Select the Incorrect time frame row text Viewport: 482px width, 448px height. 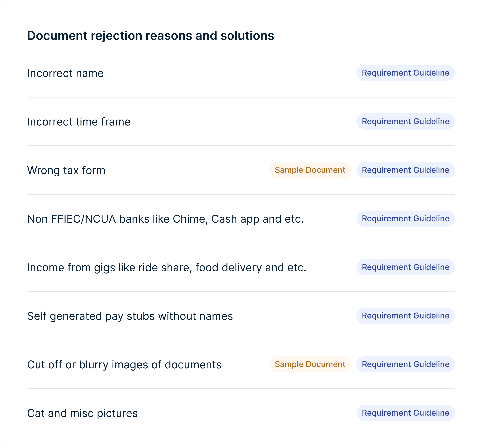coord(79,122)
